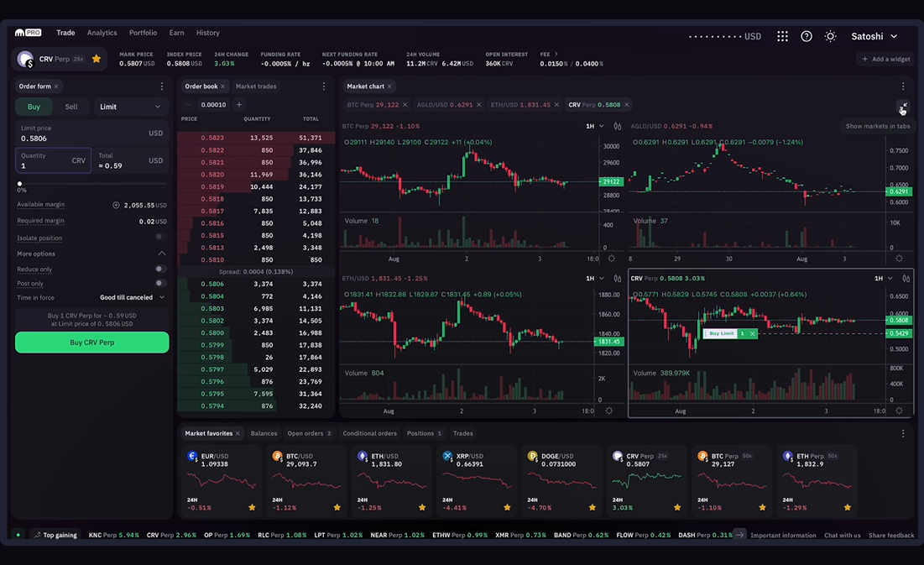Open indicators icon on ETH/USD chart
924x565 pixels.
[x=618, y=279]
